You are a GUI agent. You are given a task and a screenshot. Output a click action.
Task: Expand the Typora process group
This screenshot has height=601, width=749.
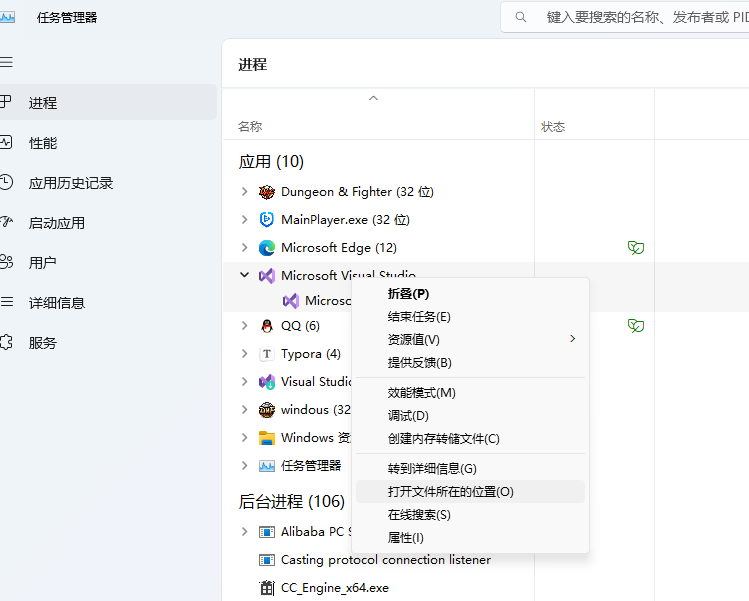tap(245, 354)
